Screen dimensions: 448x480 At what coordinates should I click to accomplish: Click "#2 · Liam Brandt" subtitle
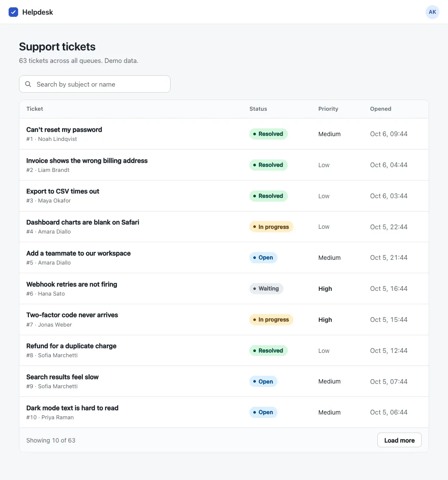(x=48, y=170)
